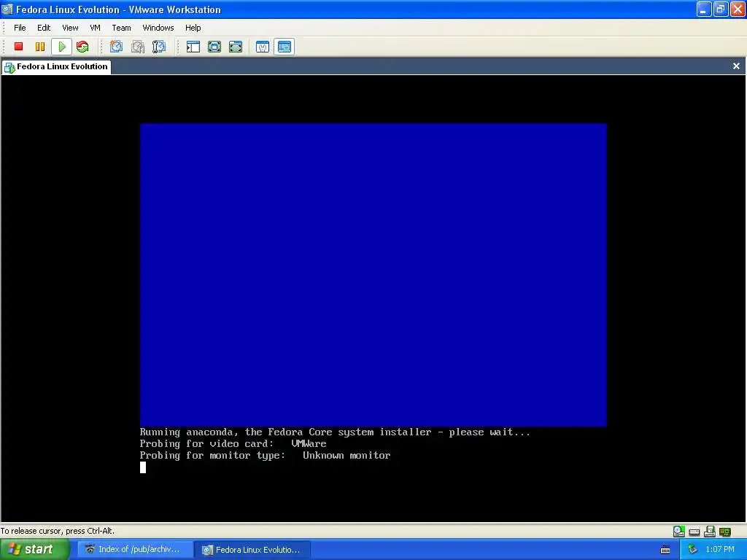Click the hard disk device status icon
The width and height of the screenshot is (747, 560).
[x=694, y=532]
